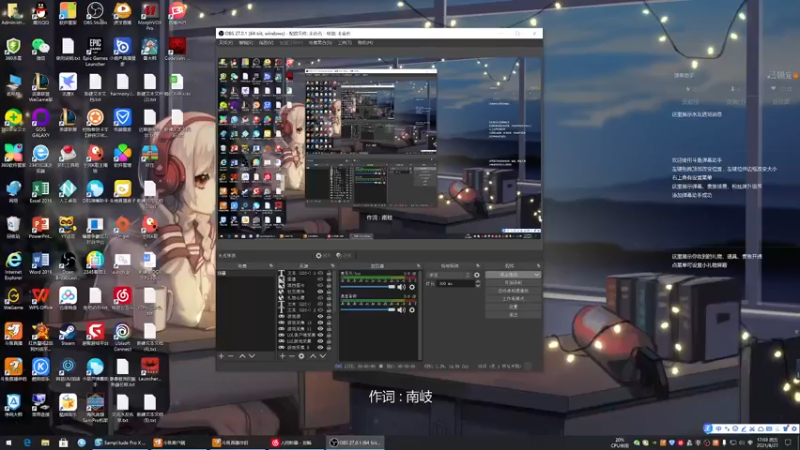
Task: Open source Properties gear above OBS docks
Action: [x=323, y=255]
